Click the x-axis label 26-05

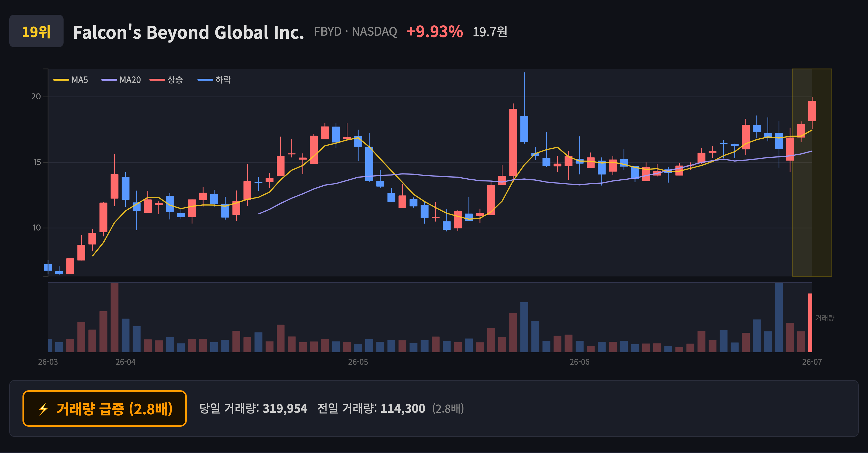pyautogui.click(x=358, y=362)
